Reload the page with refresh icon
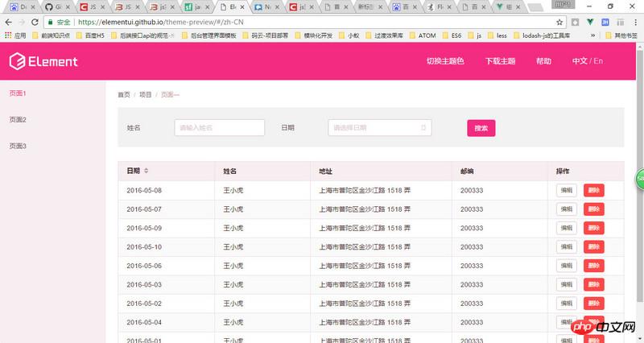644x343 pixels. coord(35,22)
